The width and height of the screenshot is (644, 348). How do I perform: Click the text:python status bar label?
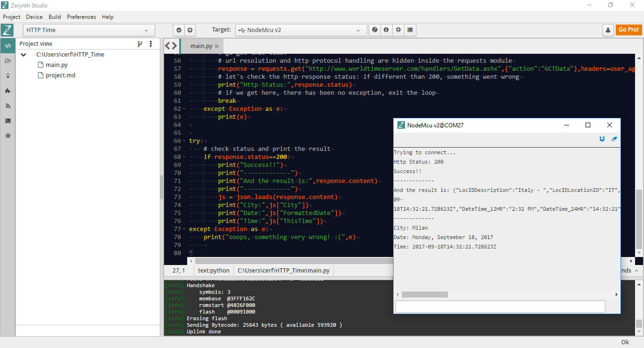(x=214, y=271)
